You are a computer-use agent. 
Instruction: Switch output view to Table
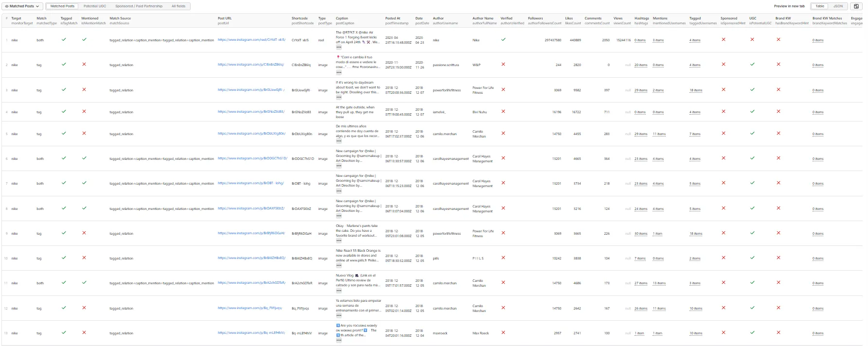pyautogui.click(x=820, y=6)
